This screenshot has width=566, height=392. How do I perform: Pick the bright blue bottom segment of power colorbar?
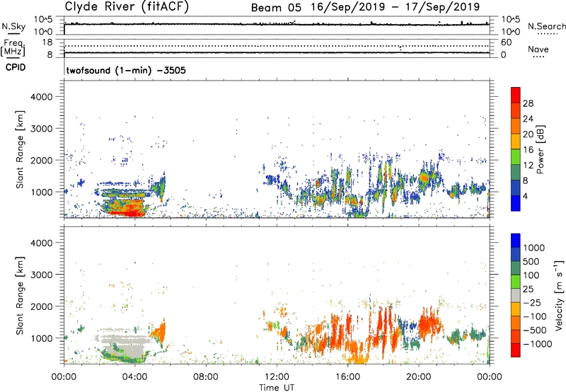[516, 203]
